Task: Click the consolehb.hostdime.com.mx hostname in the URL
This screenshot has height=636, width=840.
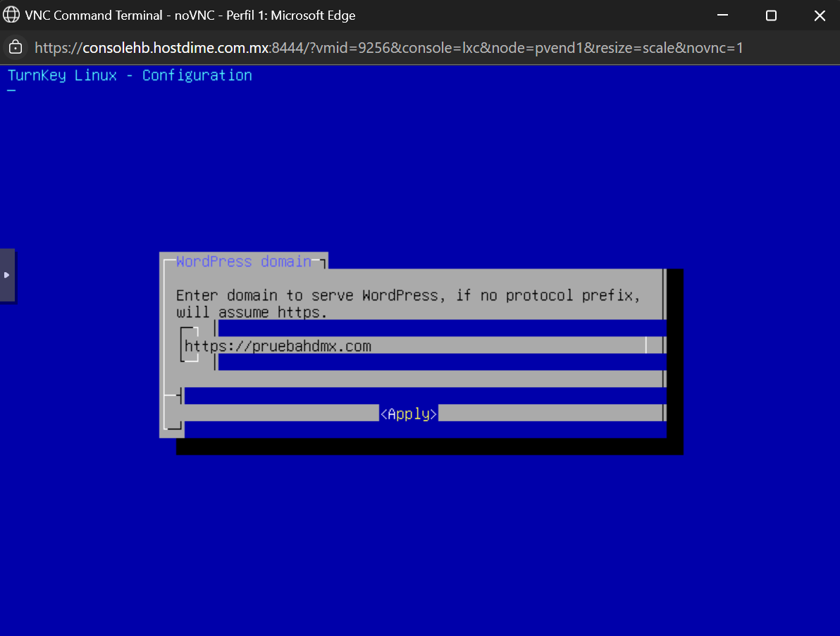Action: pyautogui.click(x=175, y=48)
